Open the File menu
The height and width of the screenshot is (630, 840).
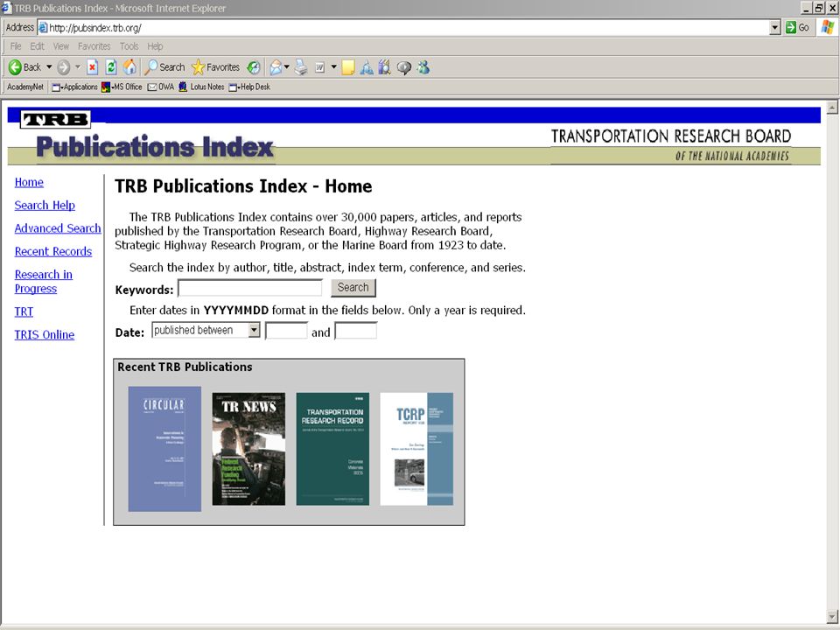16,46
